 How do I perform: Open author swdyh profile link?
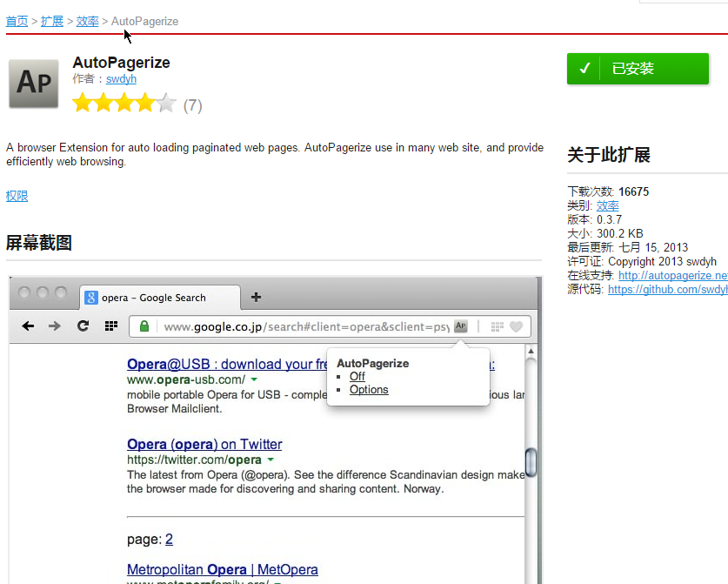pyautogui.click(x=121, y=78)
